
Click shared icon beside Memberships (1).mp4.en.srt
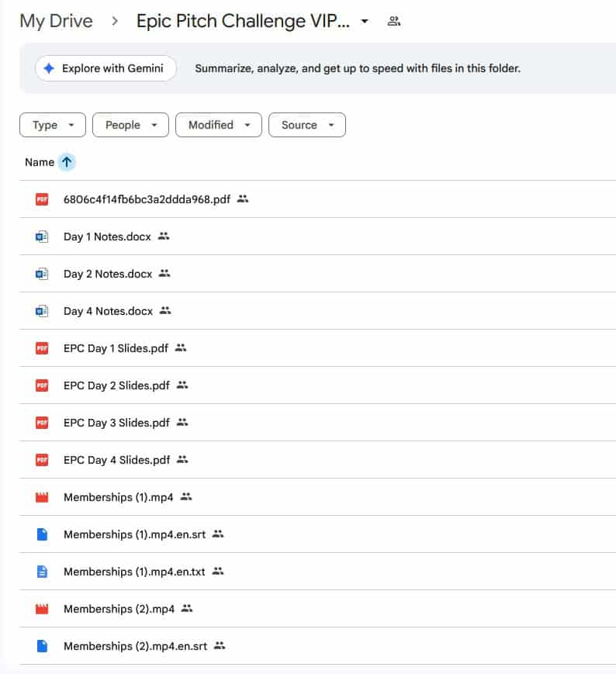(x=218, y=534)
